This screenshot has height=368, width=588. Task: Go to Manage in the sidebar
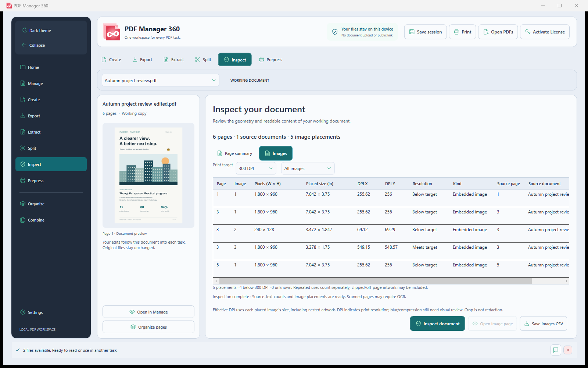tap(51, 84)
